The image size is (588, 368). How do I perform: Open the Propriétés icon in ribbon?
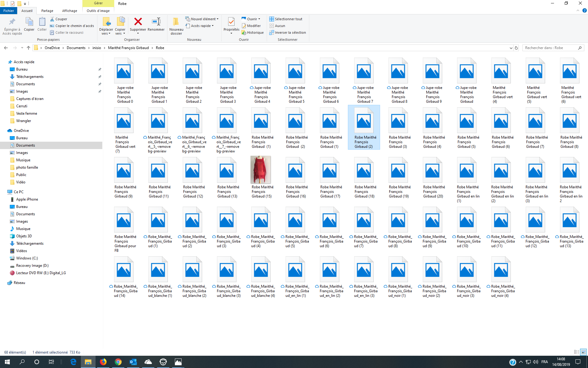[x=231, y=22]
